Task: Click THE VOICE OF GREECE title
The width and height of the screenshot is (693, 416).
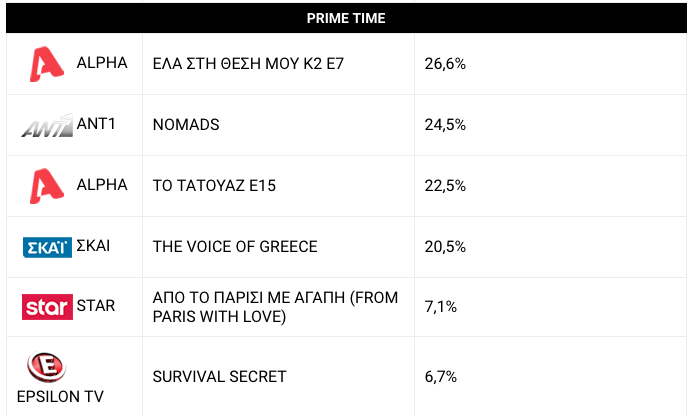Action: click(235, 247)
